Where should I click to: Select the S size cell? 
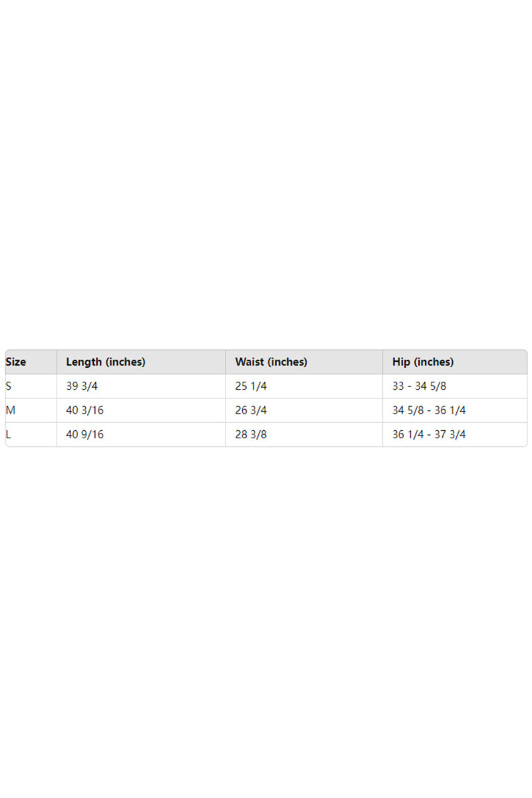click(9, 386)
